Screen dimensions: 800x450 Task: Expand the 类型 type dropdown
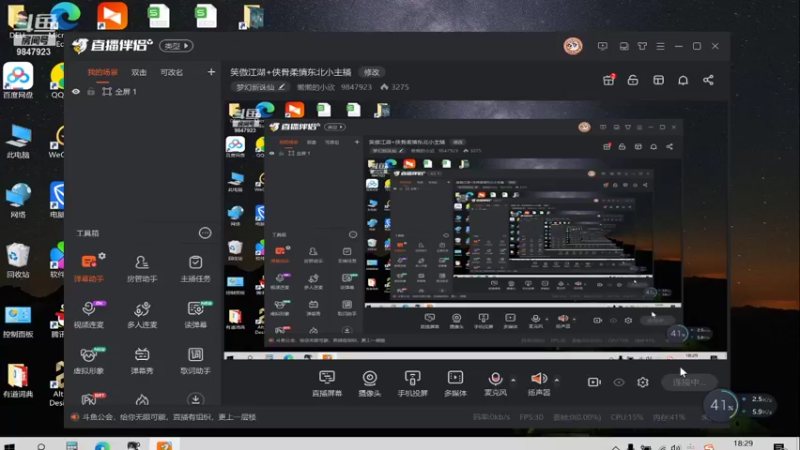pos(177,46)
